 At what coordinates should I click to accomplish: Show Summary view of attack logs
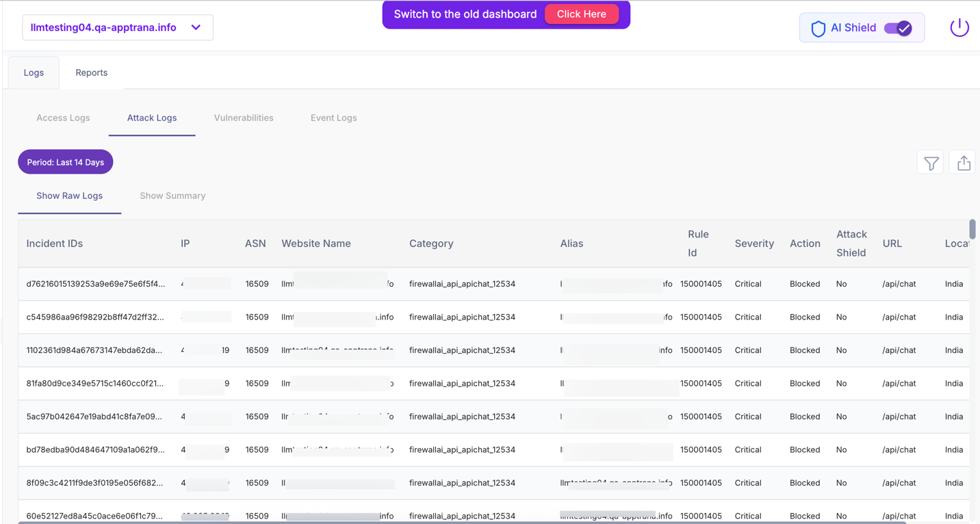172,196
